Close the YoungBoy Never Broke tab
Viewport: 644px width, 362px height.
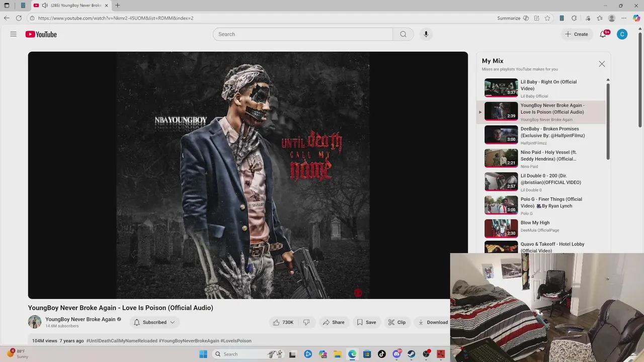click(106, 6)
